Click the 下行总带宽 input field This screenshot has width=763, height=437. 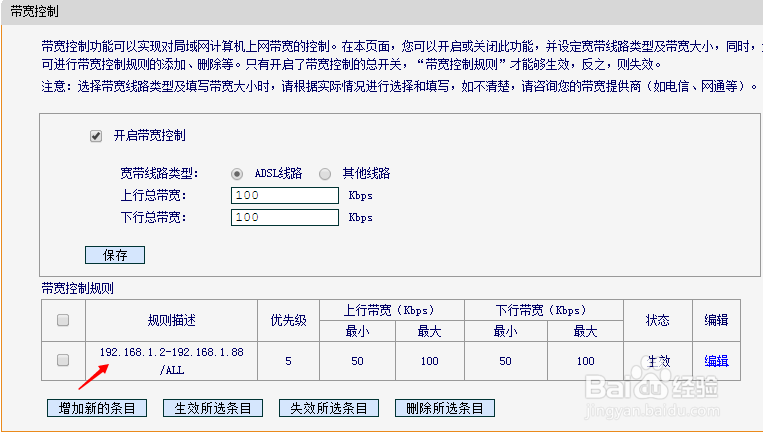pyautogui.click(x=285, y=218)
